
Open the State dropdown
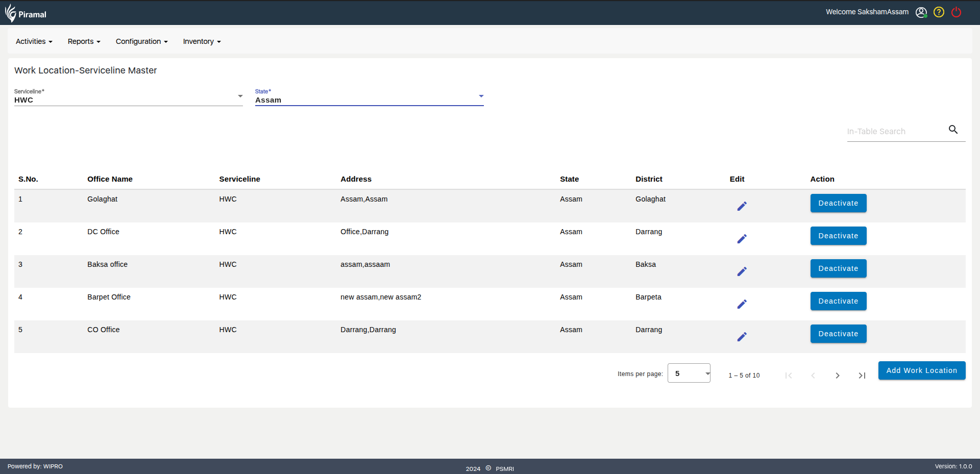[369, 97]
